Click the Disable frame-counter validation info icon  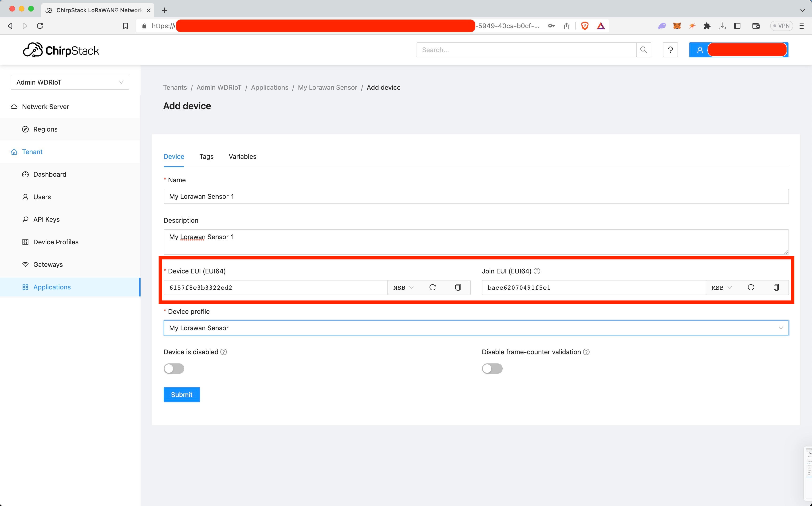coord(586,352)
